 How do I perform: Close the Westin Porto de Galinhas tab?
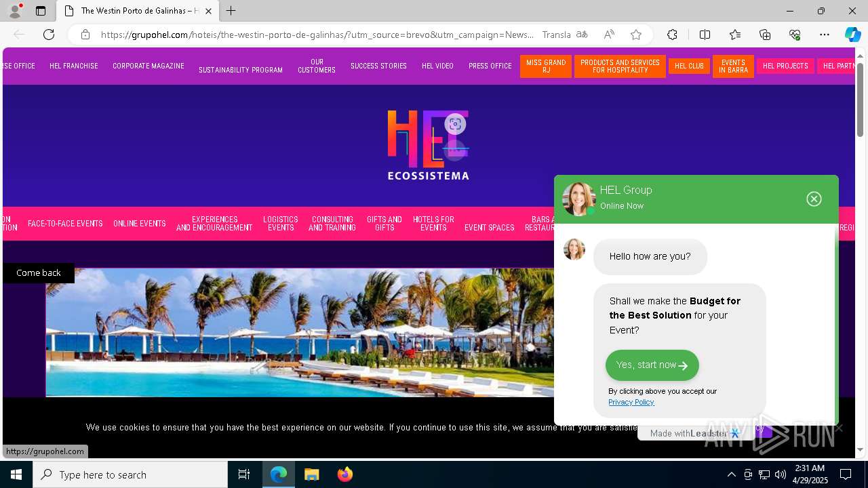(209, 11)
